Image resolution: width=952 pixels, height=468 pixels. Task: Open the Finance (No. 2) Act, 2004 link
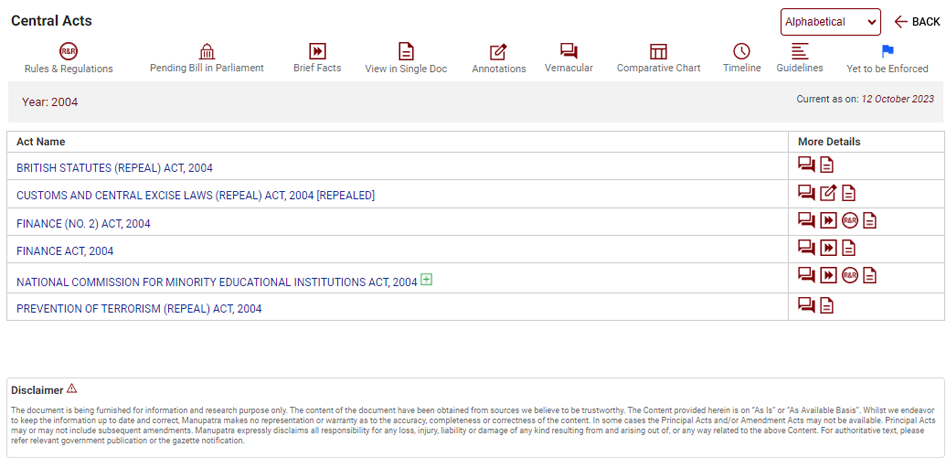coord(83,224)
